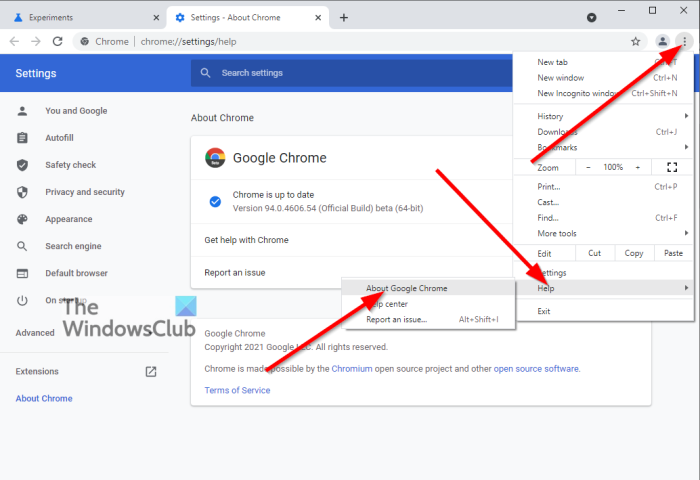
Task: Click the back navigation arrow
Action: click(13, 41)
